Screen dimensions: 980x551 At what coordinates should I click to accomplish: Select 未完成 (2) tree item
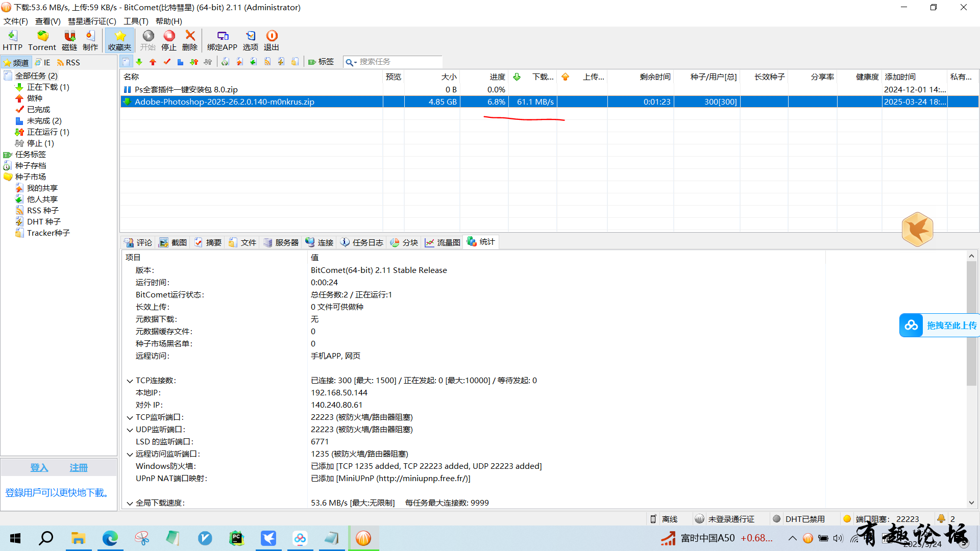pos(44,120)
